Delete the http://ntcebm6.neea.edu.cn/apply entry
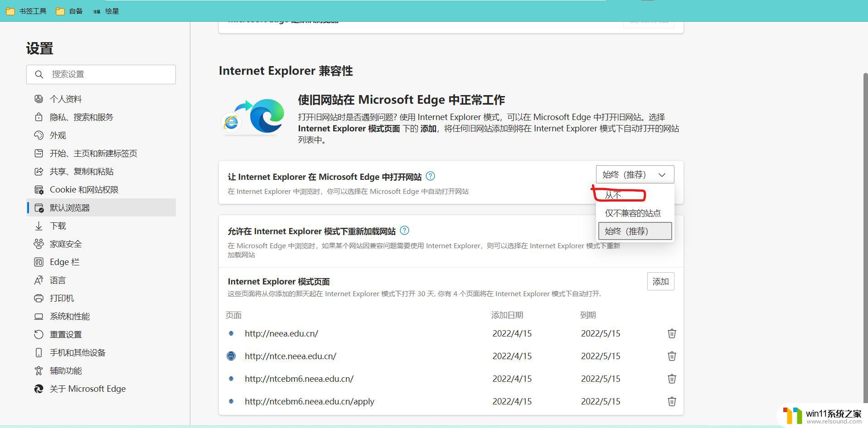 [x=672, y=401]
